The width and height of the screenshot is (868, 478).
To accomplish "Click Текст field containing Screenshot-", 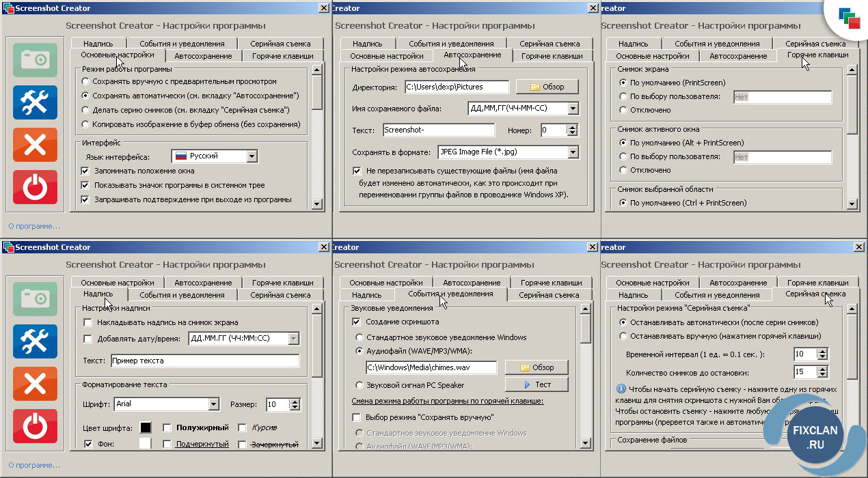I will 439,130.
